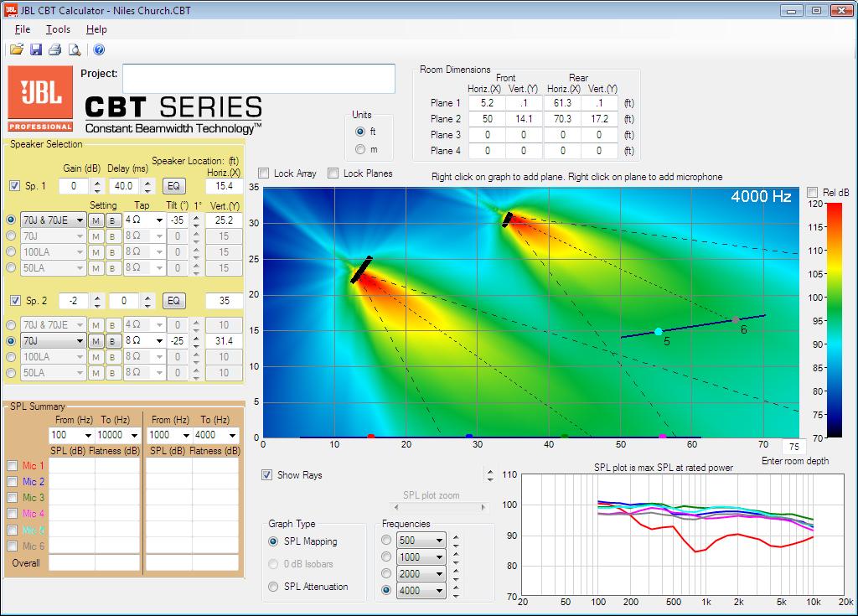Choose the 500 Hz frequency radio button
The height and width of the screenshot is (616, 858).
tap(386, 540)
